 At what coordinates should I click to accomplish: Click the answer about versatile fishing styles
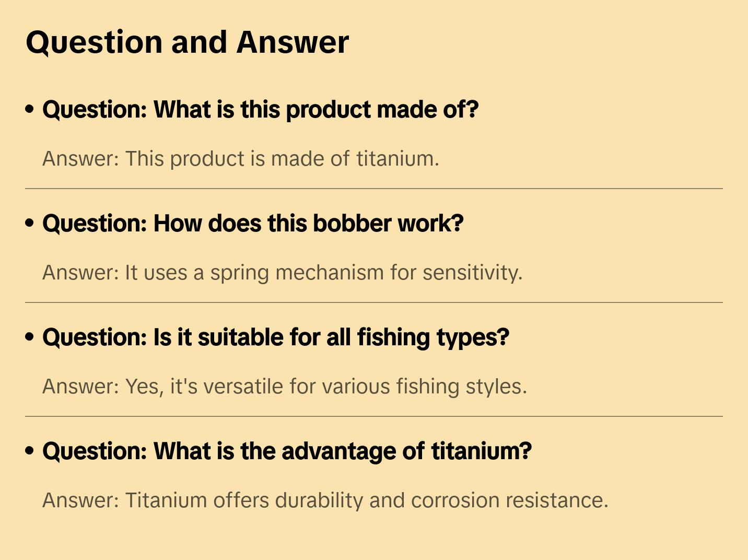coord(285,387)
